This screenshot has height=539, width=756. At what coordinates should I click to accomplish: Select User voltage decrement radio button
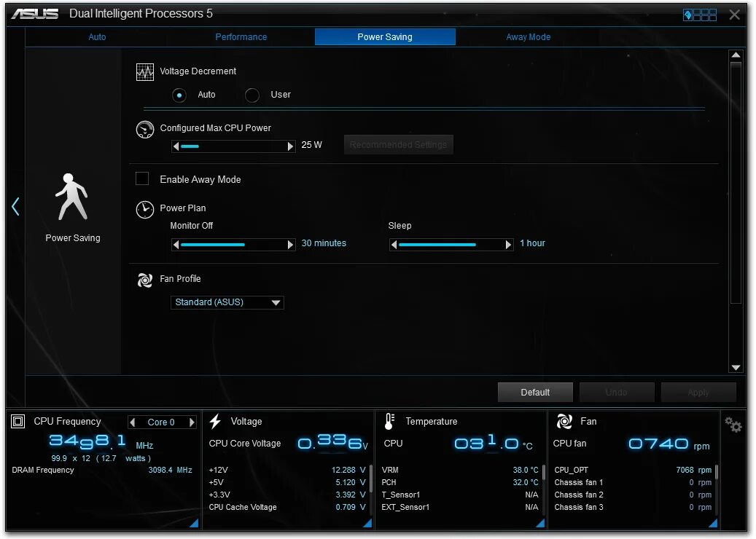[x=252, y=95]
